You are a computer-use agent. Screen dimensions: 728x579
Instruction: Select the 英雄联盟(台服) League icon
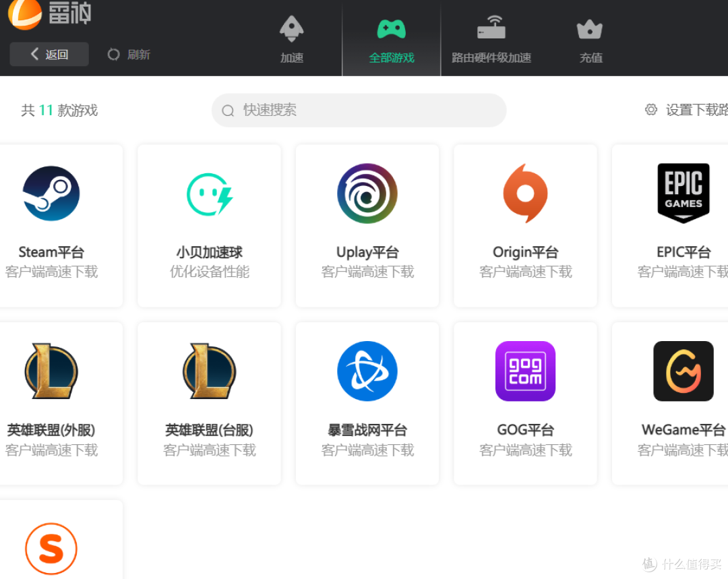[210, 371]
